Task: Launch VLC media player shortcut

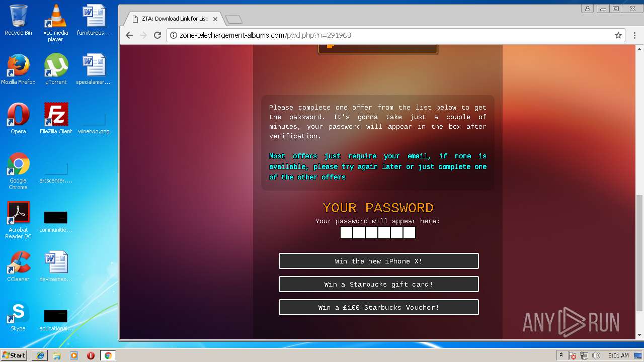Action: coord(55,23)
